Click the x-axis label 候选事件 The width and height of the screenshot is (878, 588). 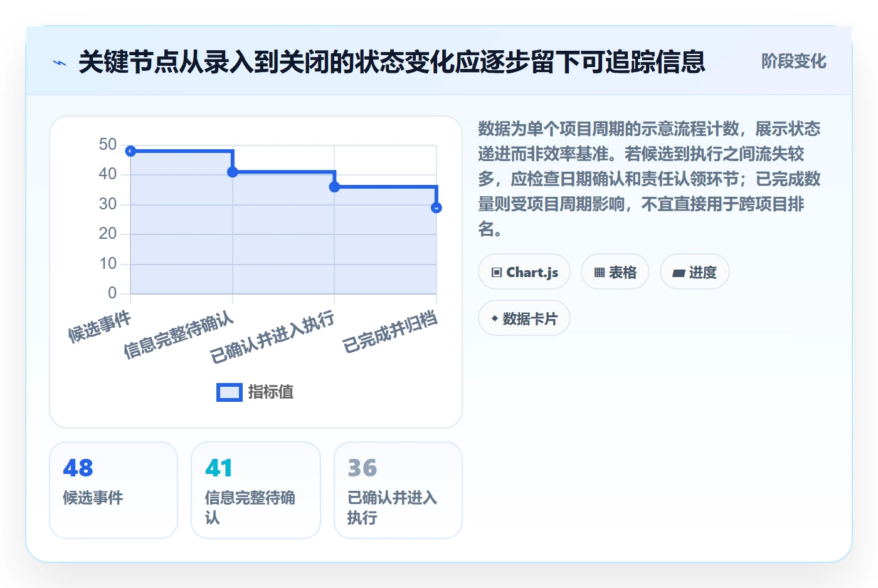[x=100, y=327]
